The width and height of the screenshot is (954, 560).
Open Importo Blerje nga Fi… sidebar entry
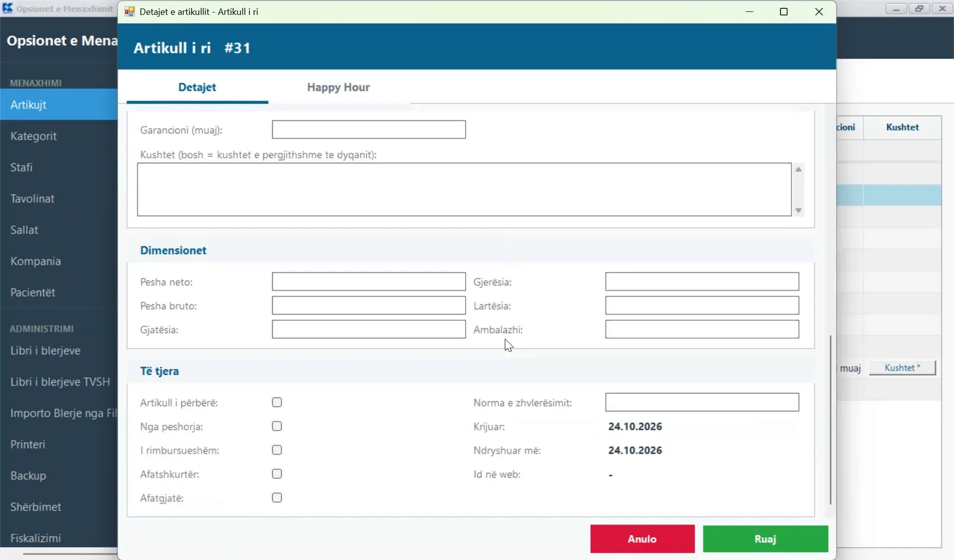pyautogui.click(x=59, y=413)
